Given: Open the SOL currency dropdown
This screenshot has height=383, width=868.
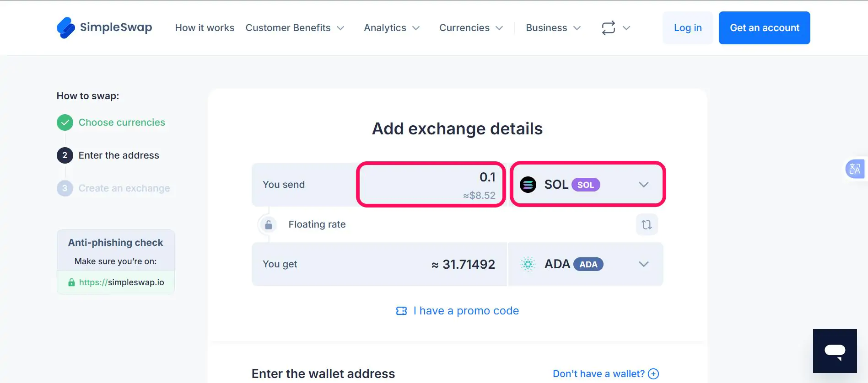Looking at the screenshot, I should click(643, 185).
